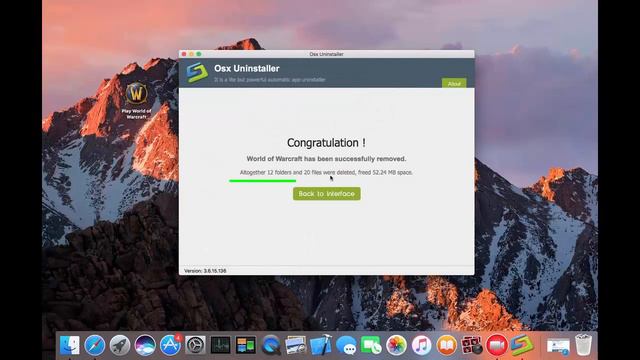
Task: Open Activity Monitor in the dock
Action: (220, 345)
